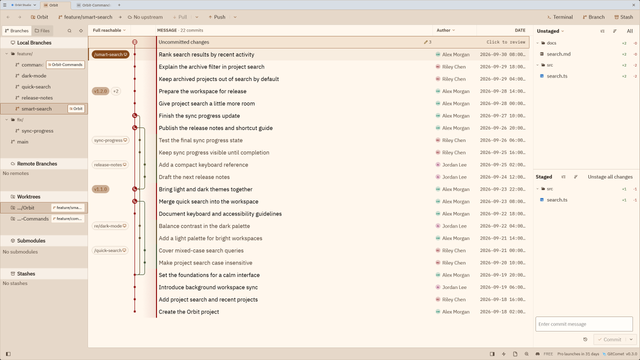Click the sidebar target locate icon
Image resolution: width=640 pixels, height=360 pixels.
click(x=81, y=31)
